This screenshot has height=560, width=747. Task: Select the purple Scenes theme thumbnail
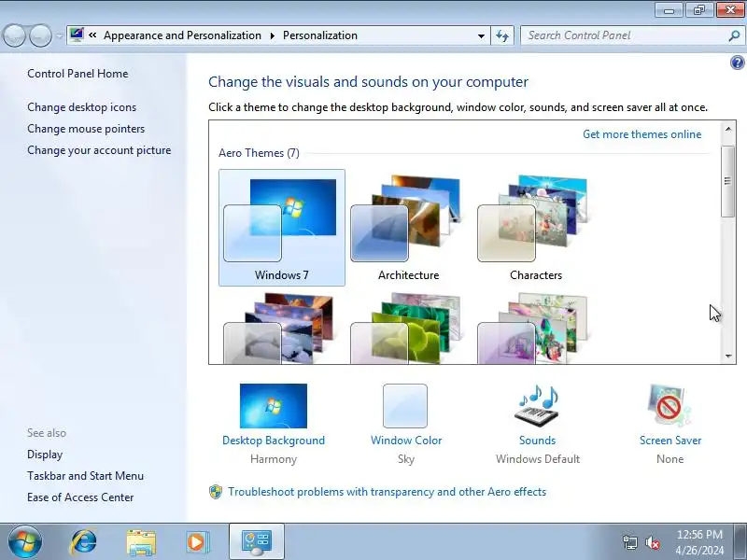(x=535, y=329)
